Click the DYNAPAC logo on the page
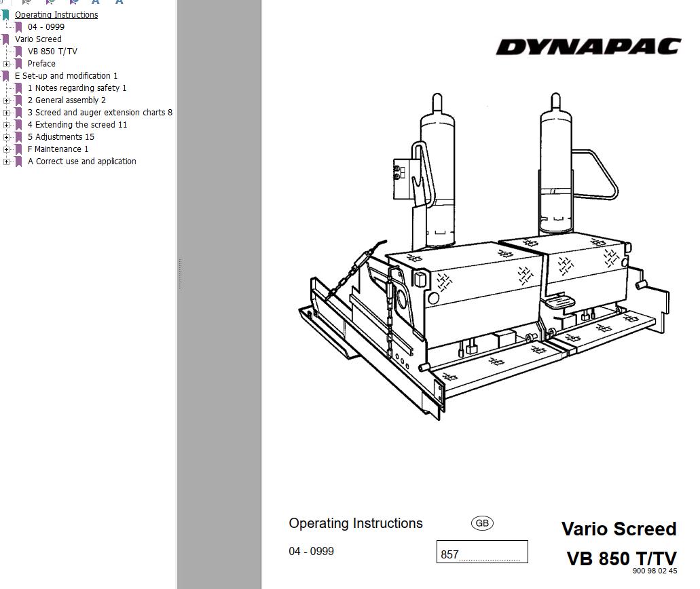Screen dimensions: 700x589 tap(589, 46)
